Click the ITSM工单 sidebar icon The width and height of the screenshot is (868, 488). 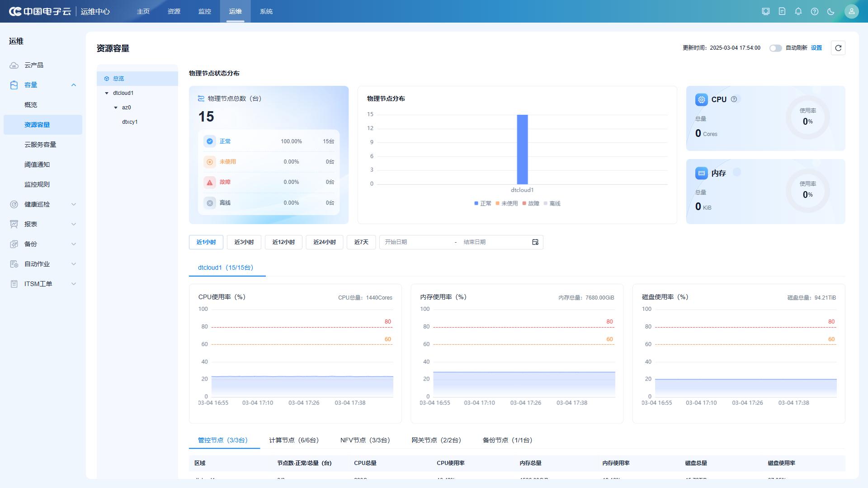click(14, 284)
